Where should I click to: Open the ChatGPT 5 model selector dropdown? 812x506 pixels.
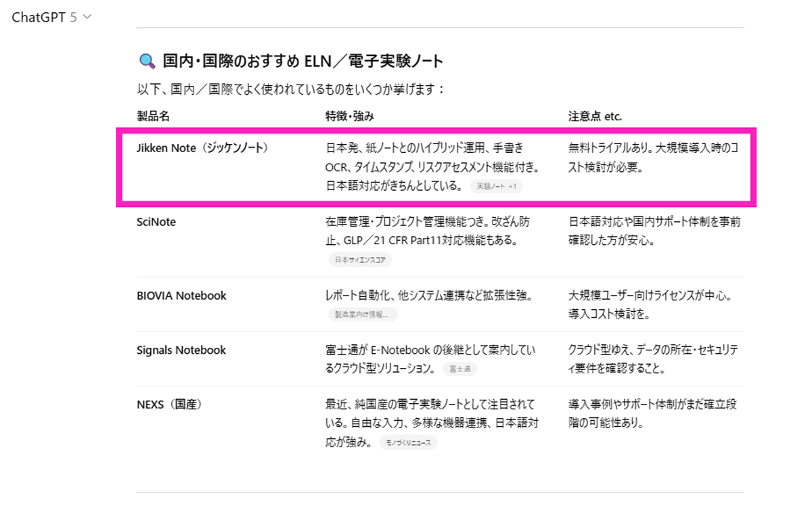click(51, 18)
